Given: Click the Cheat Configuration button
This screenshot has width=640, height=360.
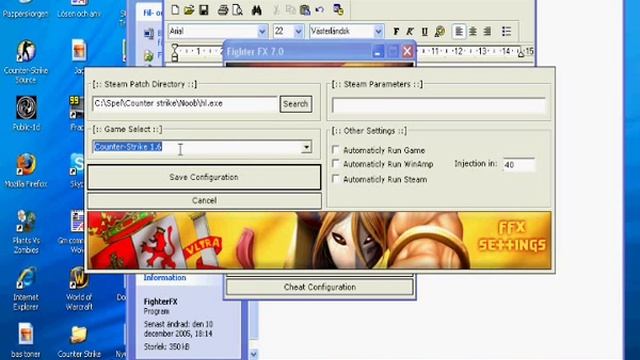Looking at the screenshot, I should point(320,287).
